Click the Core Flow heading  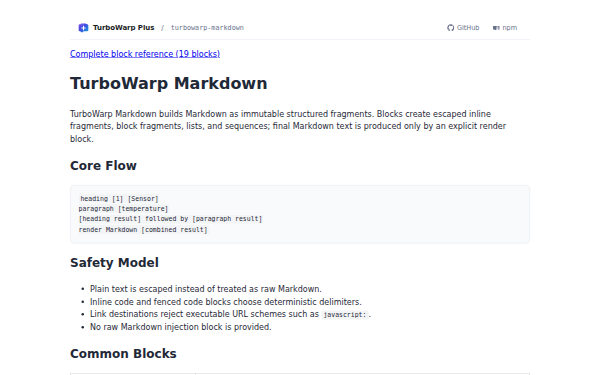pos(103,165)
